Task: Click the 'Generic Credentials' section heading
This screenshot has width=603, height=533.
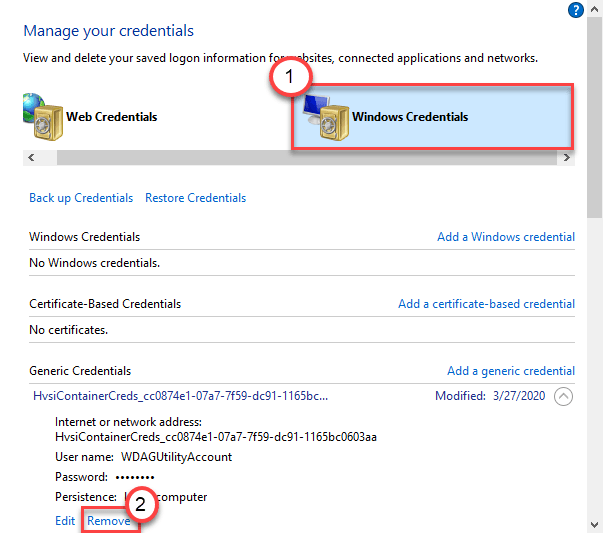Action: pyautogui.click(x=80, y=371)
